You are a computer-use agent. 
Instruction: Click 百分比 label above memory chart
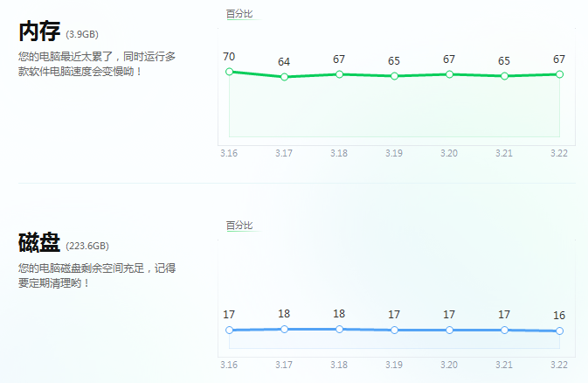pos(239,14)
